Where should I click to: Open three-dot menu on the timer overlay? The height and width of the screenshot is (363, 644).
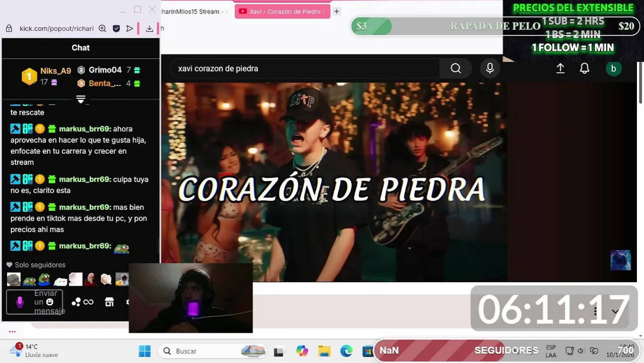click(595, 311)
